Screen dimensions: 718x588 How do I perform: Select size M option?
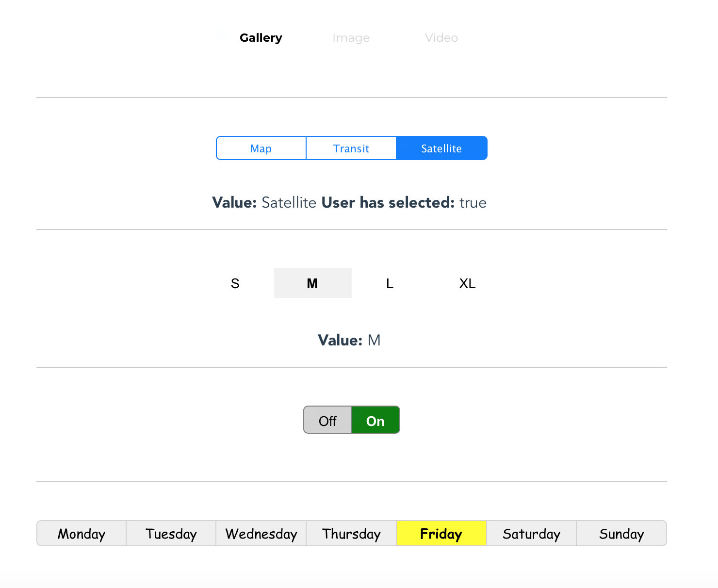pos(312,283)
